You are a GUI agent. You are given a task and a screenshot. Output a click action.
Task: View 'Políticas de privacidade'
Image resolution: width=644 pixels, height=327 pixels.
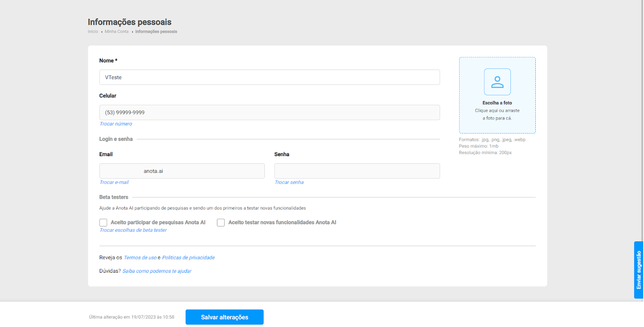pos(188,258)
